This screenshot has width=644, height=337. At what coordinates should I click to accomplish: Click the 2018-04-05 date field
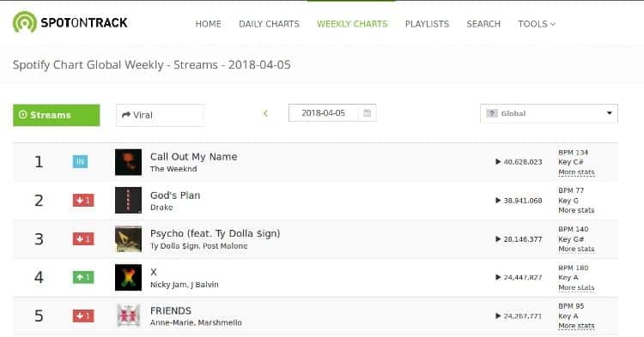pos(323,113)
